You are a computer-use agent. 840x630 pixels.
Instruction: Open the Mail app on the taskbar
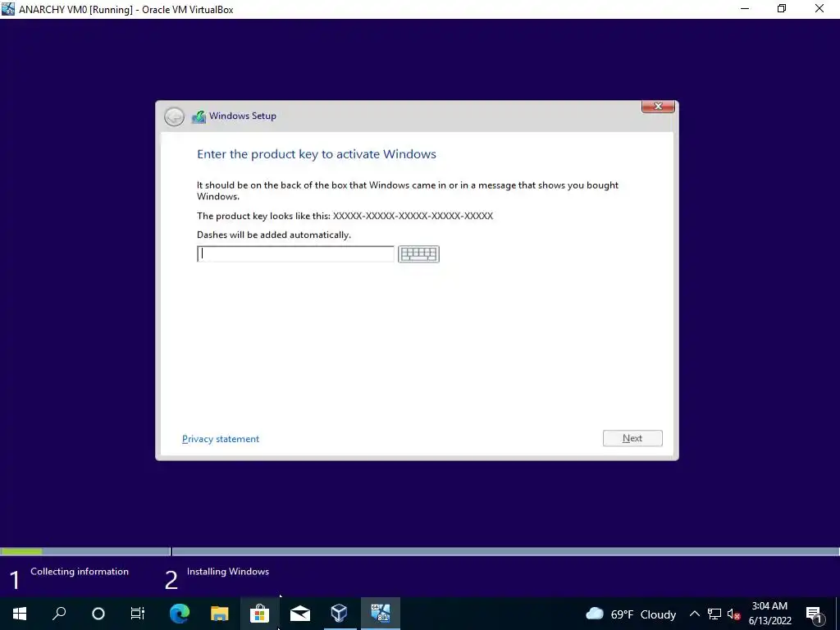300,614
